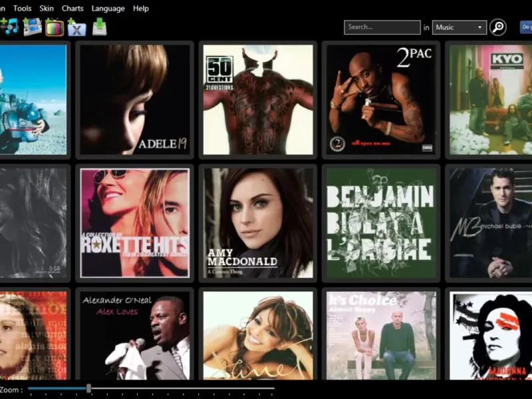Open the Help menu
Viewport: 532px width, 399px height.
[x=141, y=9]
